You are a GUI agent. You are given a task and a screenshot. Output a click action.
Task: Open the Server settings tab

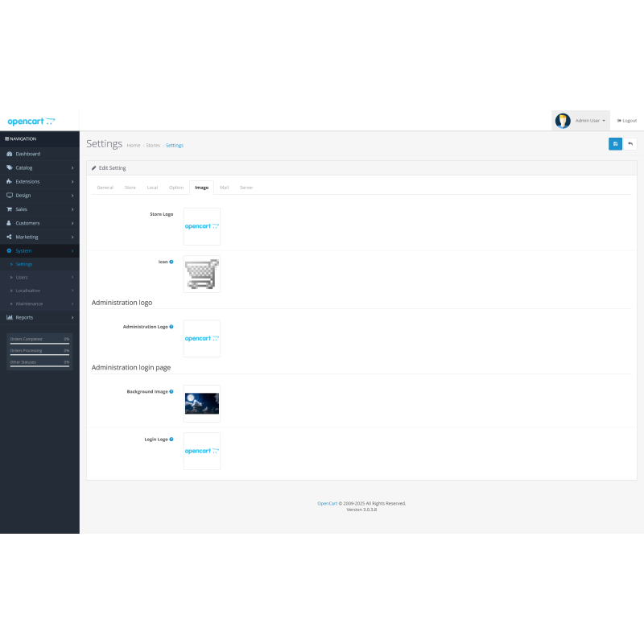246,187
